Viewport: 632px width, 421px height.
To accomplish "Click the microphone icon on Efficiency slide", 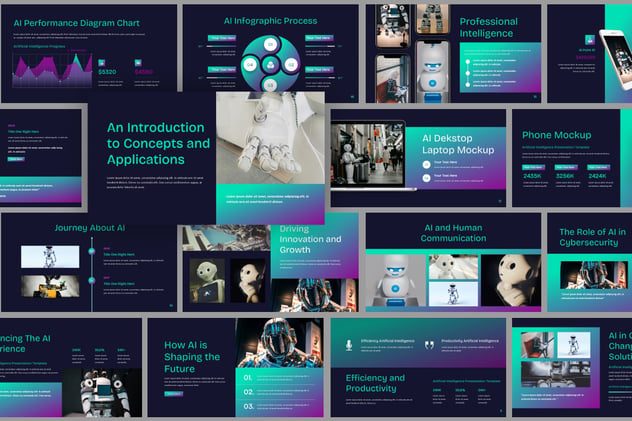I will (x=349, y=345).
